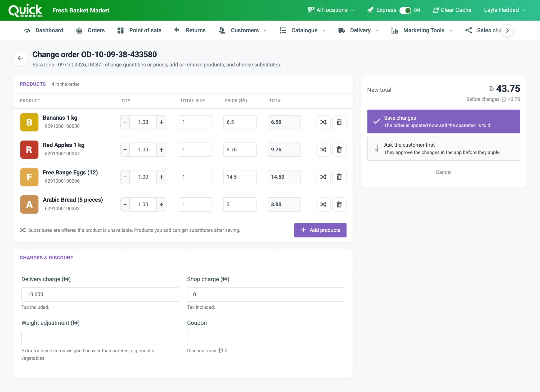Open the Orders page
540x392 pixels.
click(x=90, y=30)
